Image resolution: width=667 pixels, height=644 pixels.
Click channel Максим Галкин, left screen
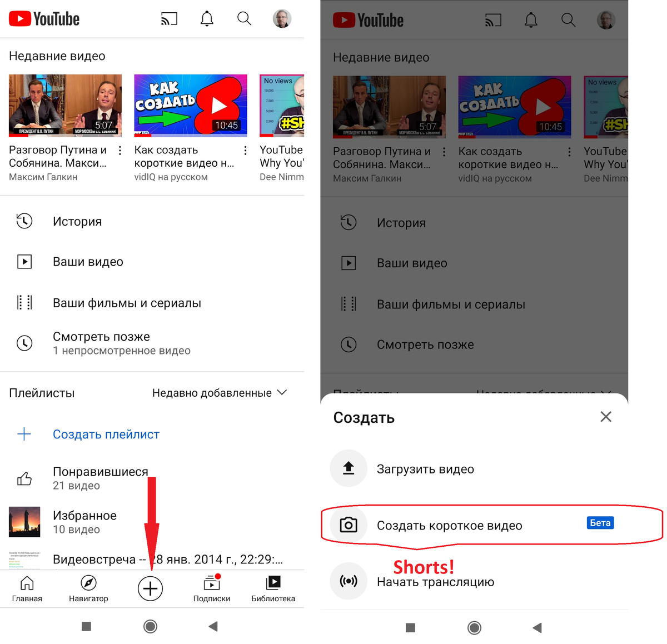[43, 177]
